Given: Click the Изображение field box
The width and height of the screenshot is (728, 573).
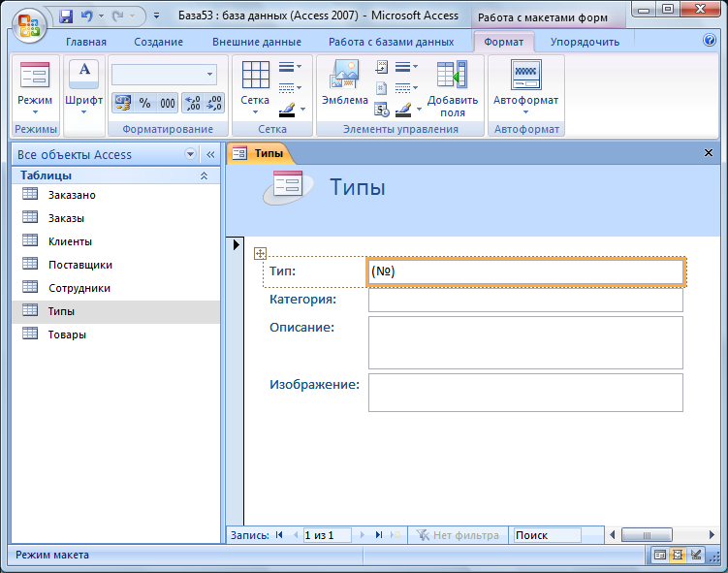Looking at the screenshot, I should 525,393.
